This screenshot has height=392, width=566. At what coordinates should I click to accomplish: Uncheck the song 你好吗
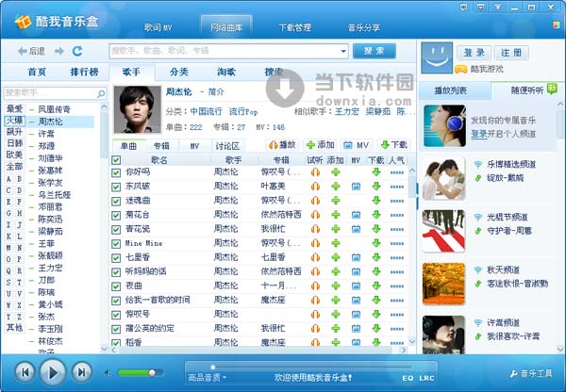(116, 172)
